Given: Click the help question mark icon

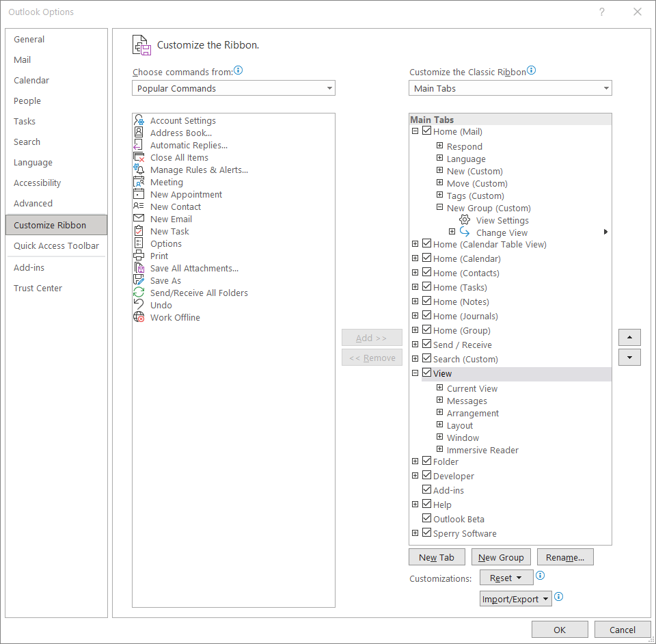Looking at the screenshot, I should pos(601,12).
